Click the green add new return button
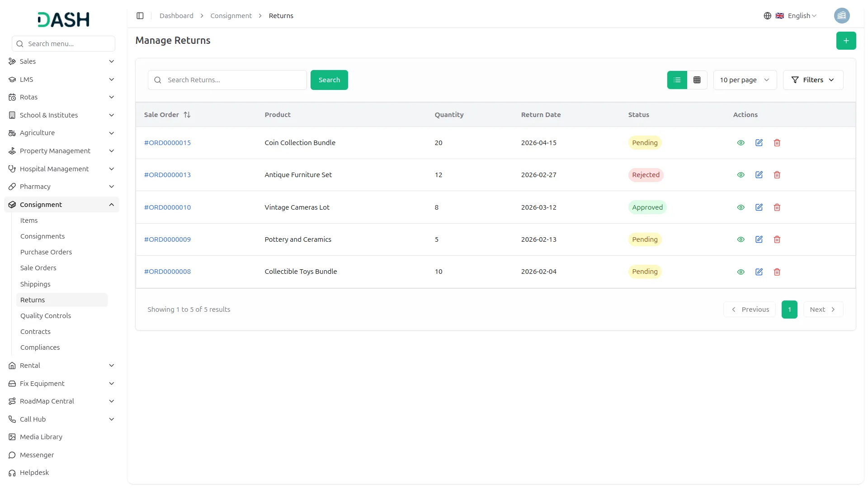868x488 pixels. point(846,41)
